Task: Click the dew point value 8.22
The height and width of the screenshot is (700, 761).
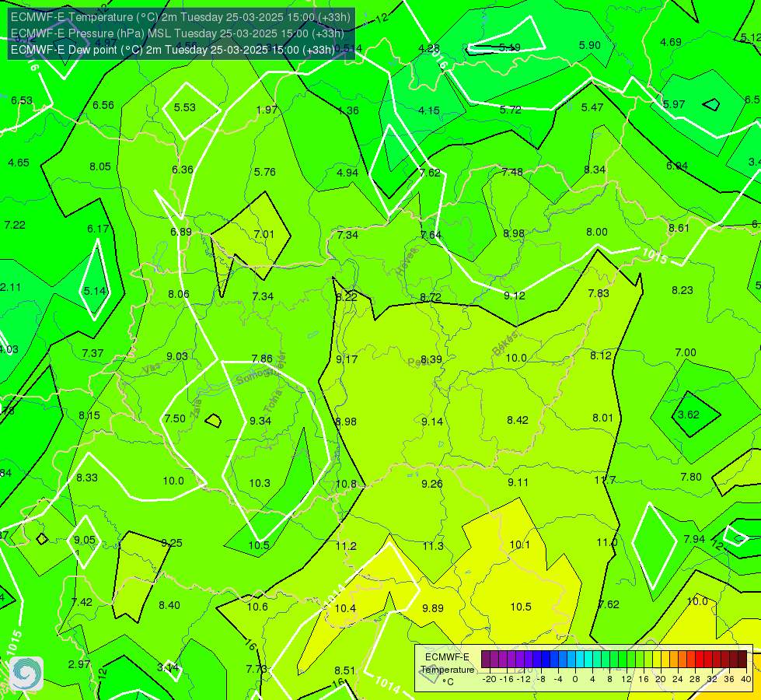Action: click(347, 297)
